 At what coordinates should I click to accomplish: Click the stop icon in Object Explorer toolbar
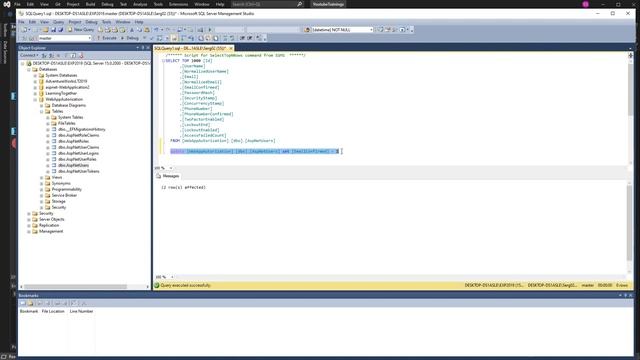pos(58,55)
